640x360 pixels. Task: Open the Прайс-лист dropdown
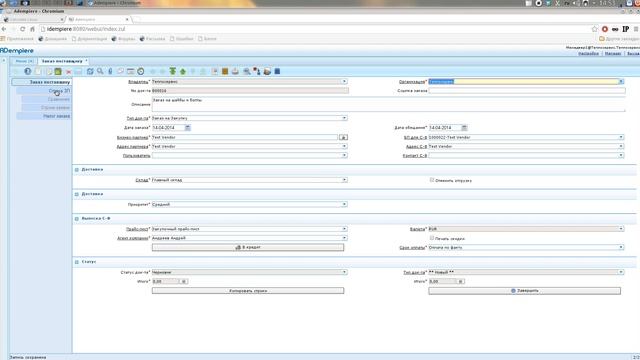pos(344,229)
